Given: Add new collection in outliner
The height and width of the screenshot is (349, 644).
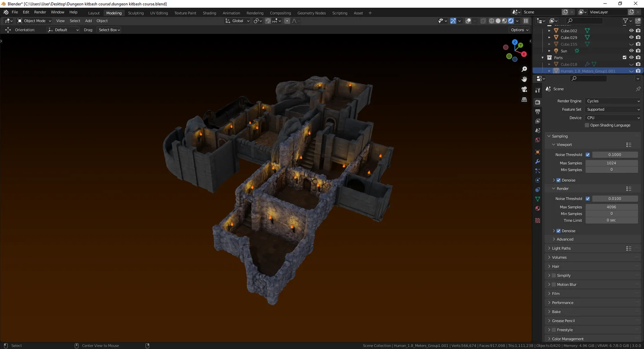Looking at the screenshot, I should 638,21.
